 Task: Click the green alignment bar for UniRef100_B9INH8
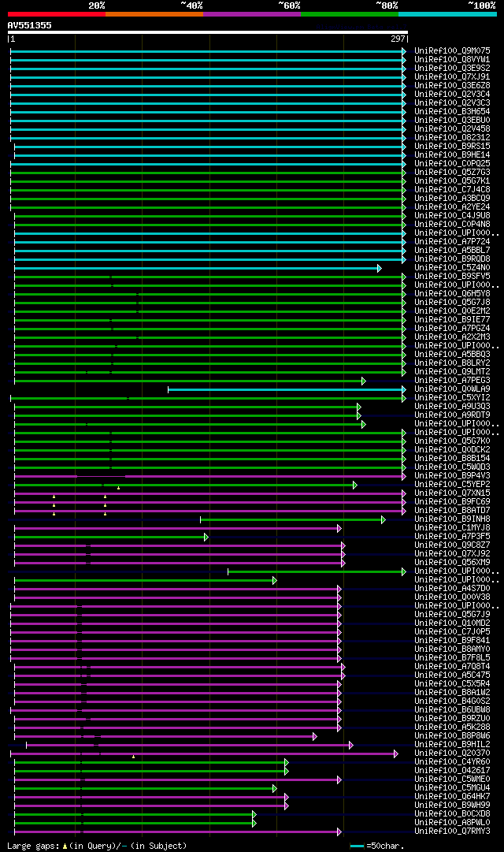coord(293,520)
